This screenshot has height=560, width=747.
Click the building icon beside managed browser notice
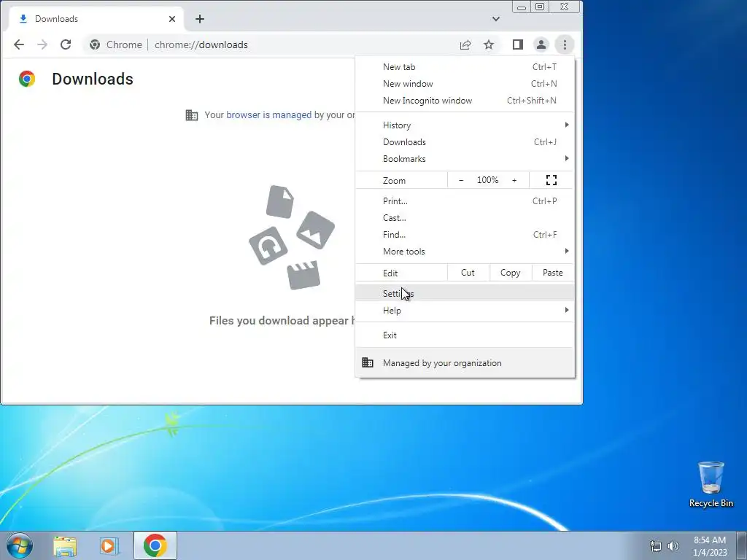(192, 114)
